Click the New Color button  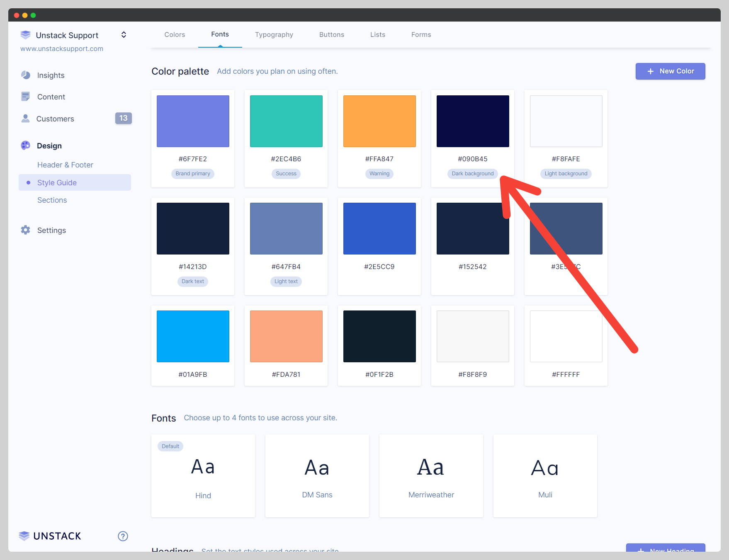tap(670, 71)
